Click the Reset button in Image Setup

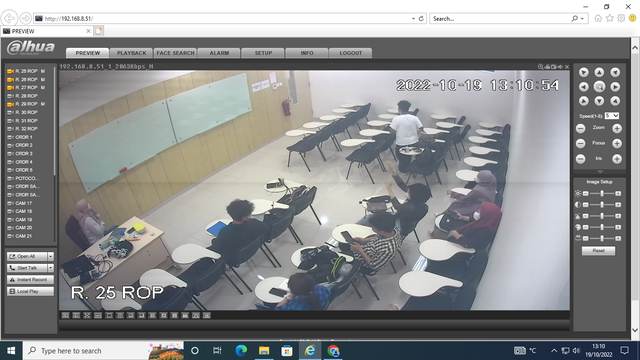tap(598, 251)
